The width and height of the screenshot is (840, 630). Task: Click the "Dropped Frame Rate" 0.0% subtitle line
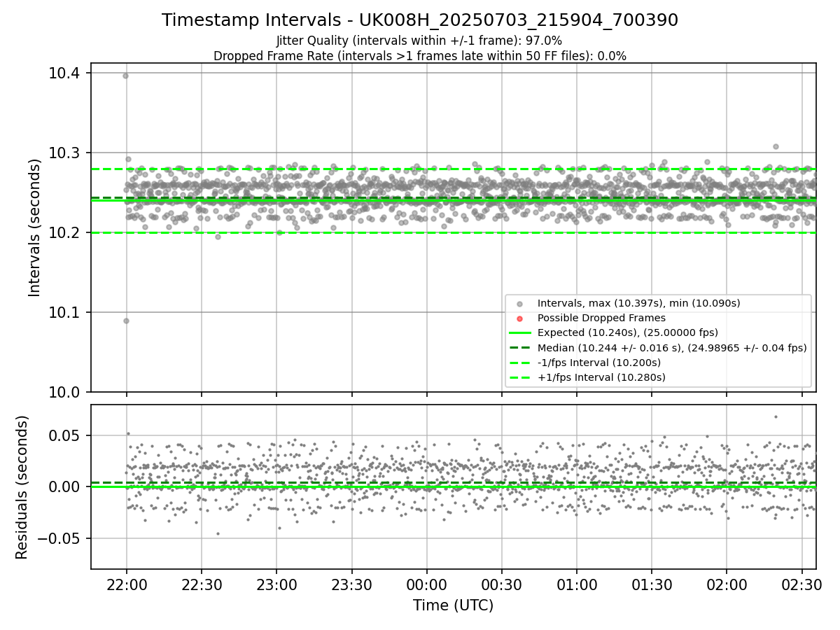tap(420, 56)
